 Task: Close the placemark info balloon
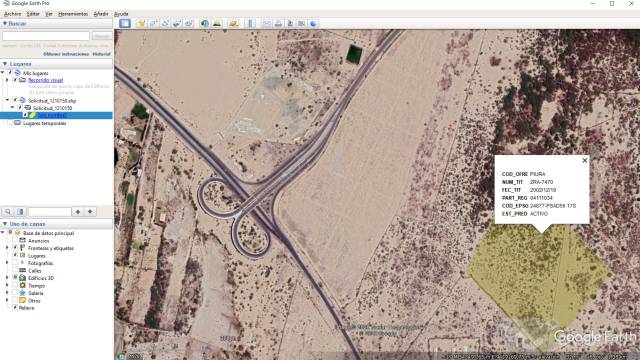584,160
